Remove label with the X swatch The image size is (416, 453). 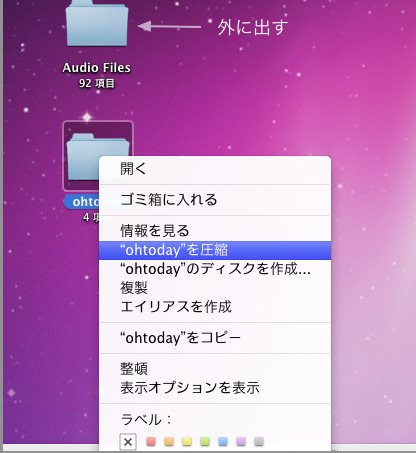click(128, 442)
